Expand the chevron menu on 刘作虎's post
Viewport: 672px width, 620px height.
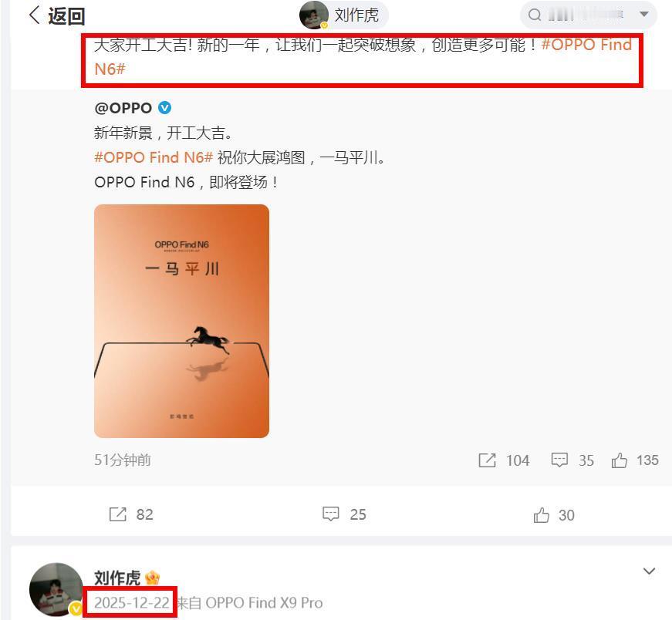coord(650,571)
